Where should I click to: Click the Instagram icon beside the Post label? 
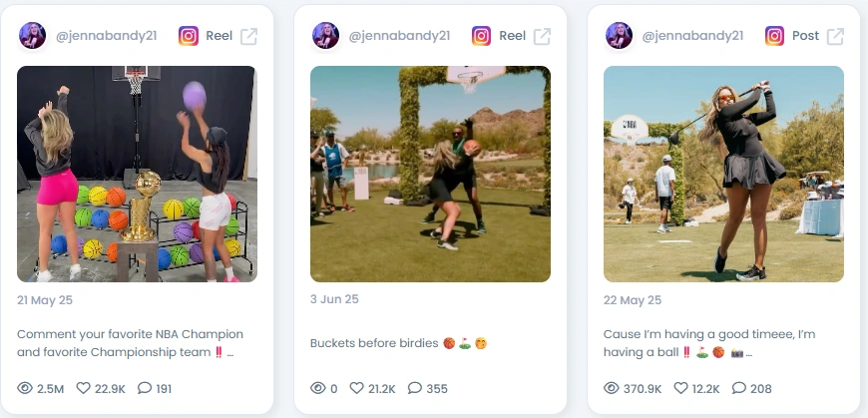(x=775, y=36)
